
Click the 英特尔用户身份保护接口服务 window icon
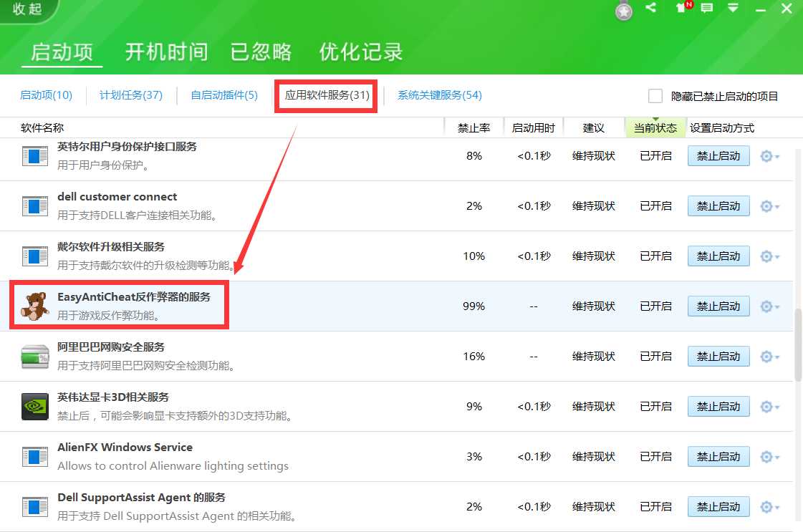[35, 156]
